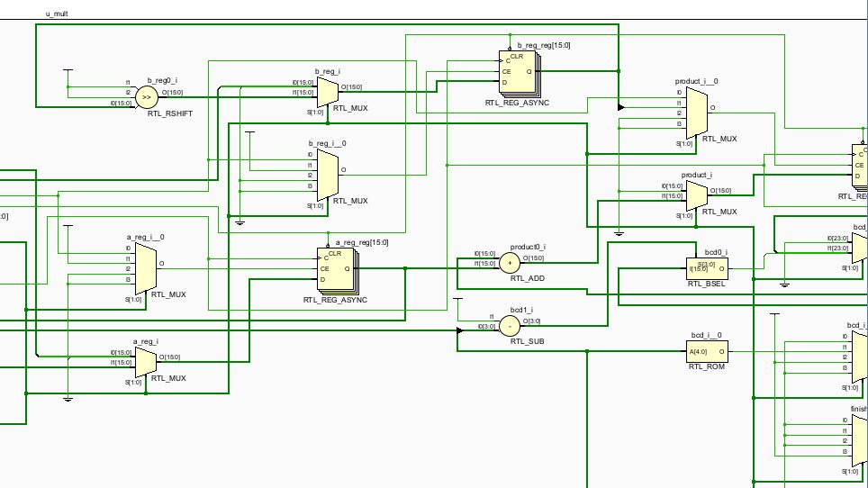This screenshot has width=868, height=488.
Task: Click the RTL_ADD label under product0_i
Action: click(x=528, y=278)
